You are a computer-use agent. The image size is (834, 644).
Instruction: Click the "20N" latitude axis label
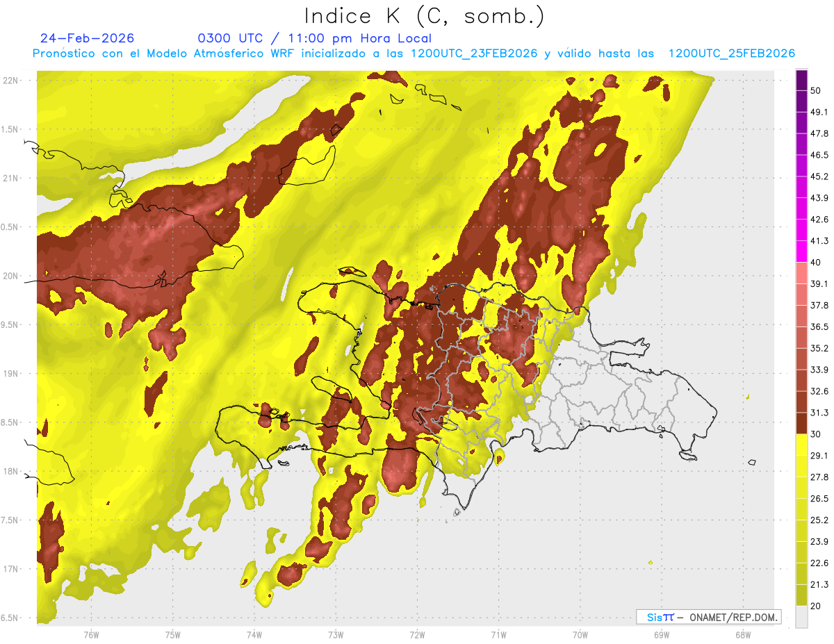point(10,276)
